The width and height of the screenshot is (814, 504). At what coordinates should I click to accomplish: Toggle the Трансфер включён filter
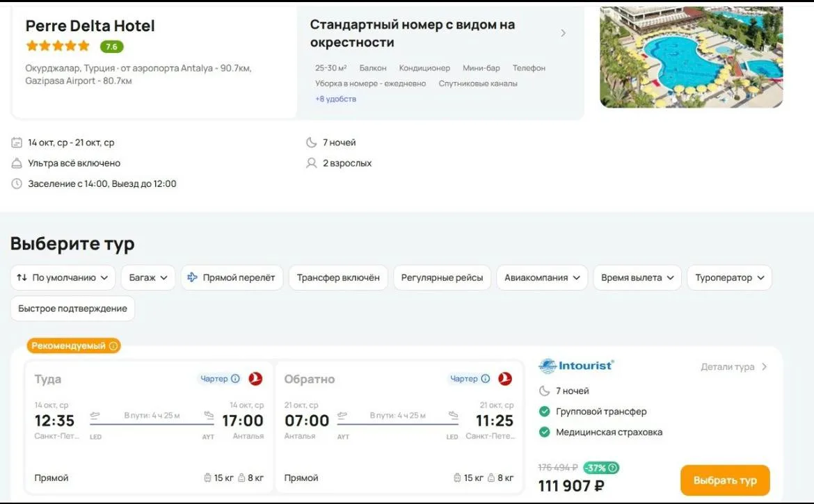338,277
